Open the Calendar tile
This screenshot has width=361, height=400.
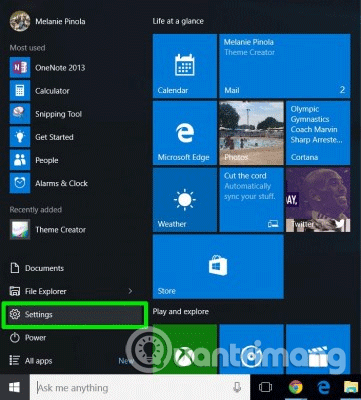point(185,66)
